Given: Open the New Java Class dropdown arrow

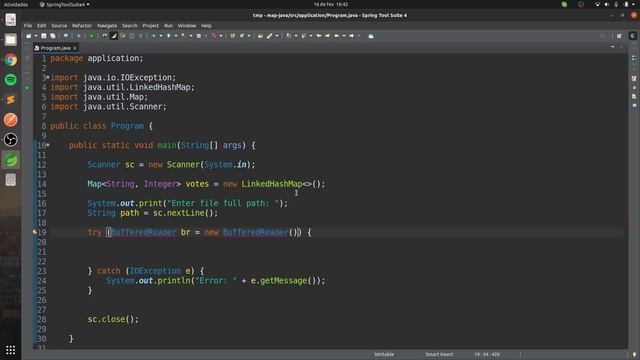Looking at the screenshot, I should [249, 36].
